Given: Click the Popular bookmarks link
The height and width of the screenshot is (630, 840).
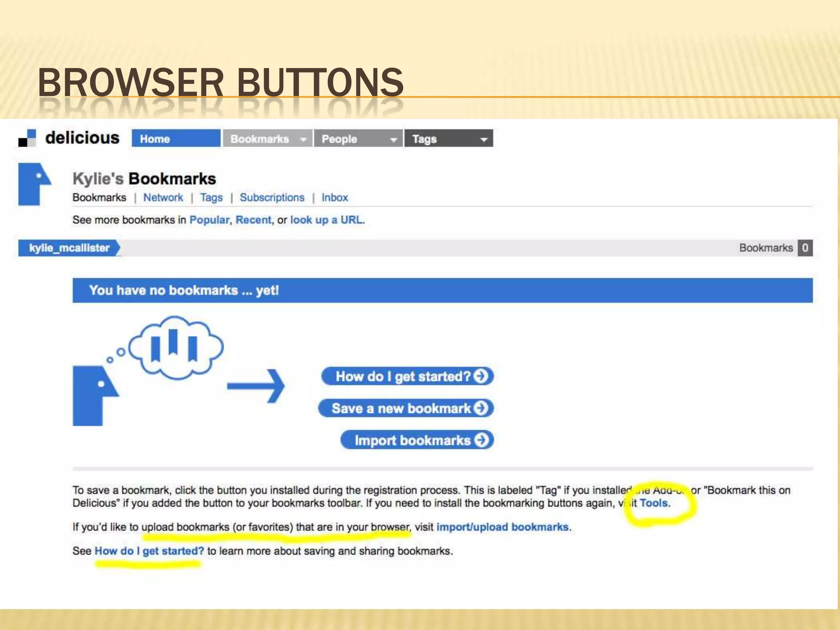Looking at the screenshot, I should tap(209, 220).
